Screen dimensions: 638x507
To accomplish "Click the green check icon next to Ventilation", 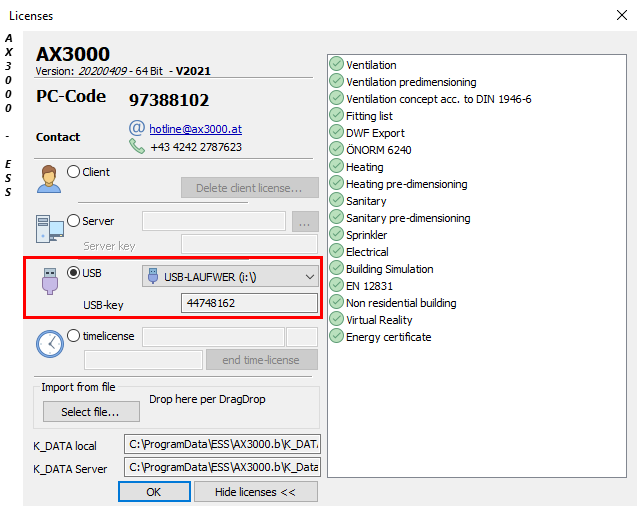I will [336, 64].
